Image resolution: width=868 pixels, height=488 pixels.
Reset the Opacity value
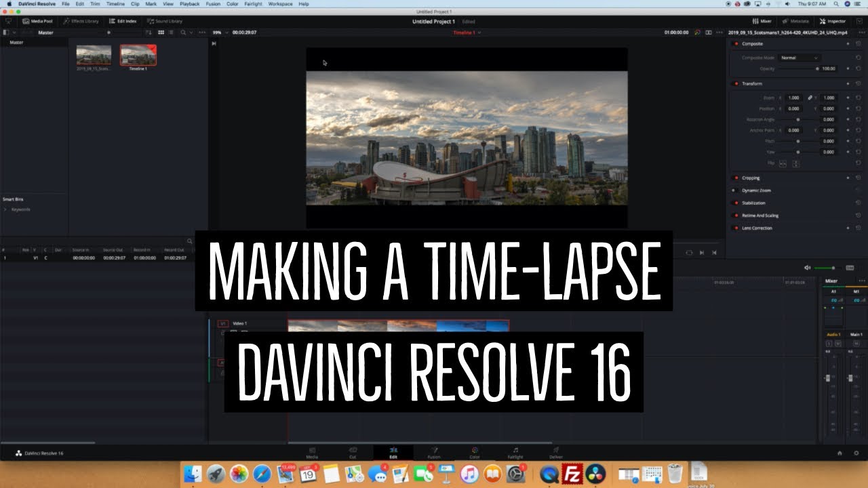point(859,69)
